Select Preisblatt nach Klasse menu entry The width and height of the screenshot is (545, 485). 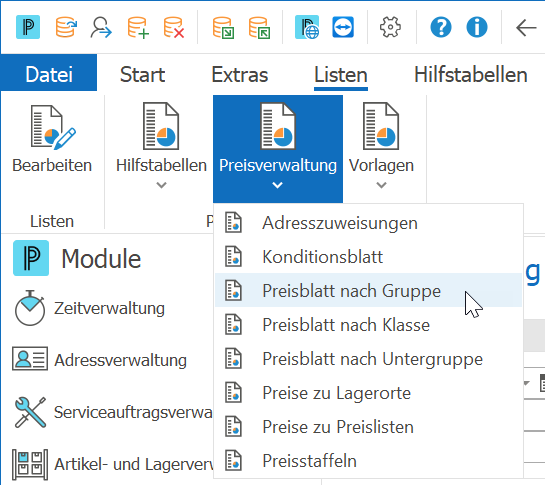[368, 325]
